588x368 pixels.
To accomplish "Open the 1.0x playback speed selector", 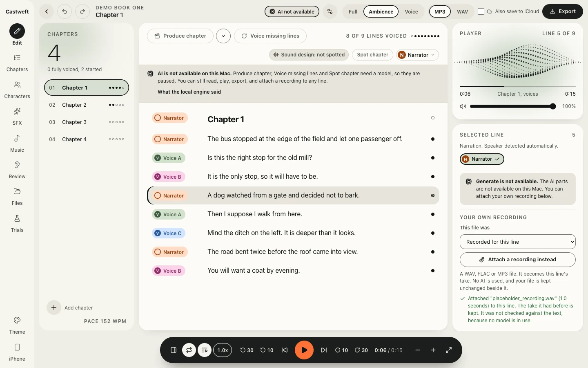I will point(223,350).
